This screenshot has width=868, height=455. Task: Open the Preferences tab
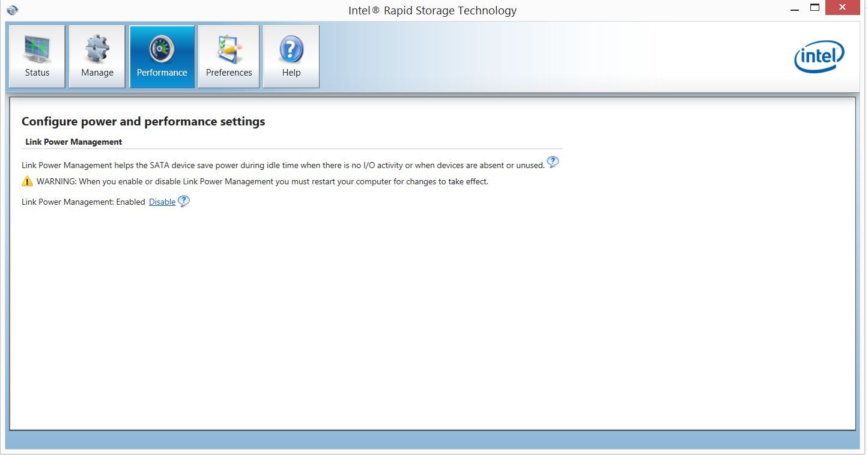click(229, 56)
